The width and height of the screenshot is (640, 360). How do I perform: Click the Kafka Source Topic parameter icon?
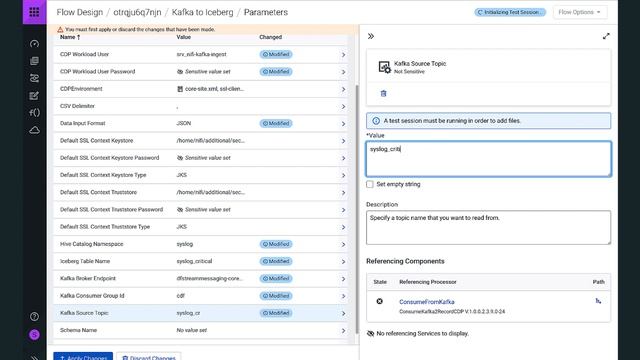(384, 67)
